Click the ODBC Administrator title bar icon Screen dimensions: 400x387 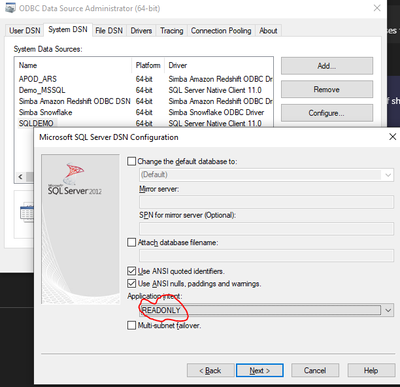pyautogui.click(x=10, y=8)
